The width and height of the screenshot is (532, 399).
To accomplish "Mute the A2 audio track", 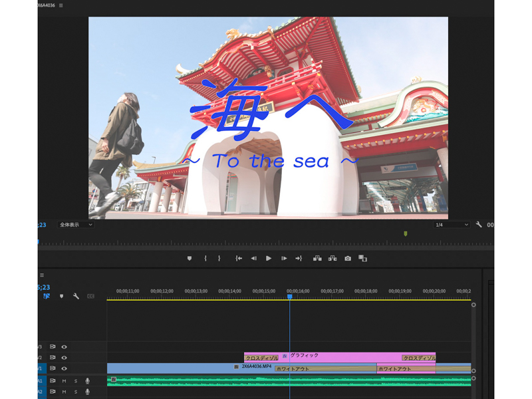I will [64, 392].
